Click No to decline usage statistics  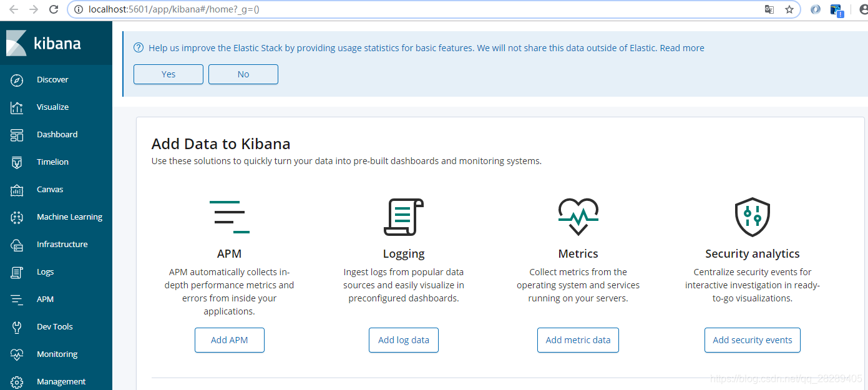tap(243, 74)
